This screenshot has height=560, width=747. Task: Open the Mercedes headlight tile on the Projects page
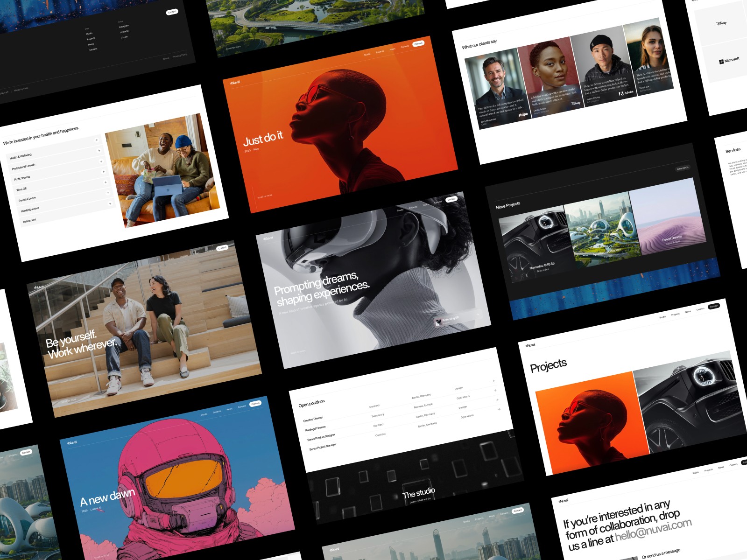click(691, 402)
